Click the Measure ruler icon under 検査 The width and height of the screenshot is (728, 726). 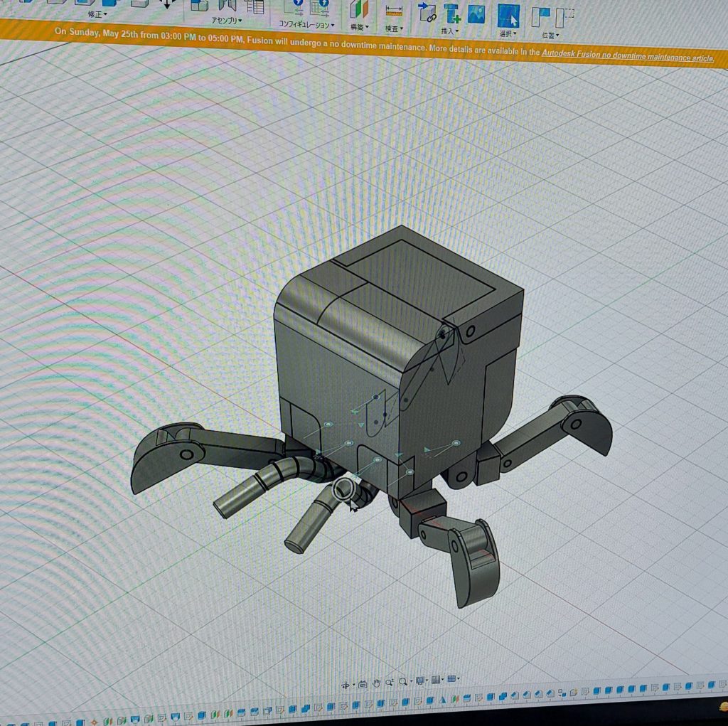[394, 11]
